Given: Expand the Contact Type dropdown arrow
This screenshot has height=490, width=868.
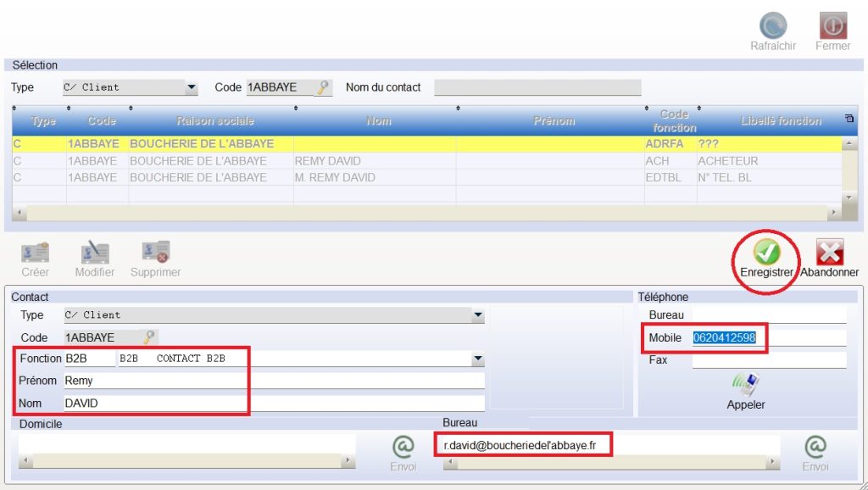Looking at the screenshot, I should tap(478, 315).
